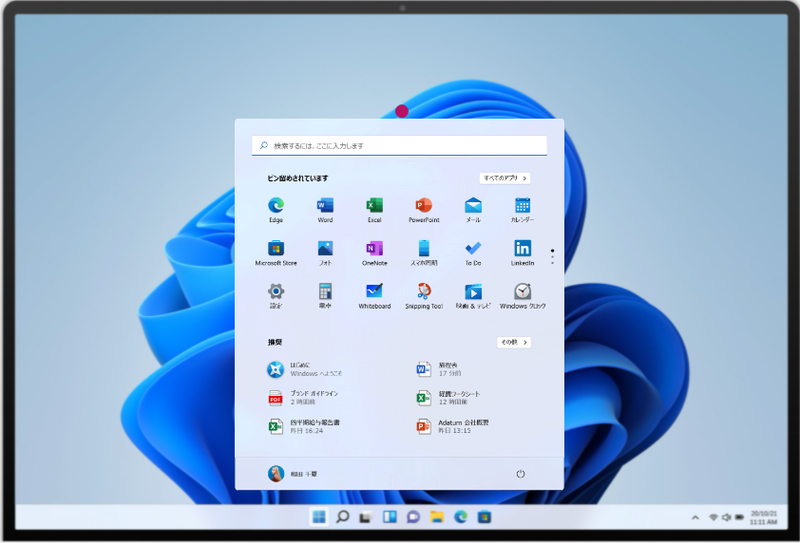Open all apps (すべてのアプリ) button
The width and height of the screenshot is (800, 543).
click(505, 178)
